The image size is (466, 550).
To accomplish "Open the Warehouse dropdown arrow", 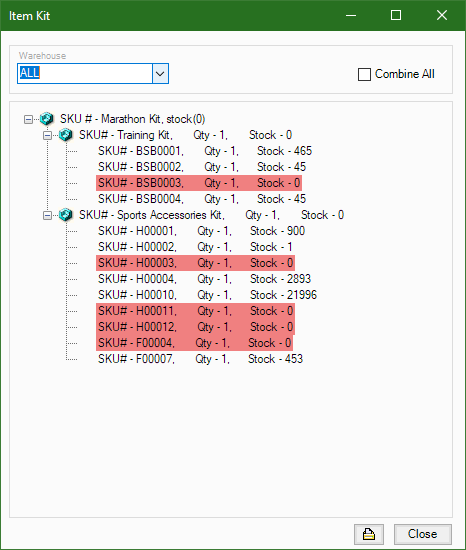I will [x=160, y=74].
